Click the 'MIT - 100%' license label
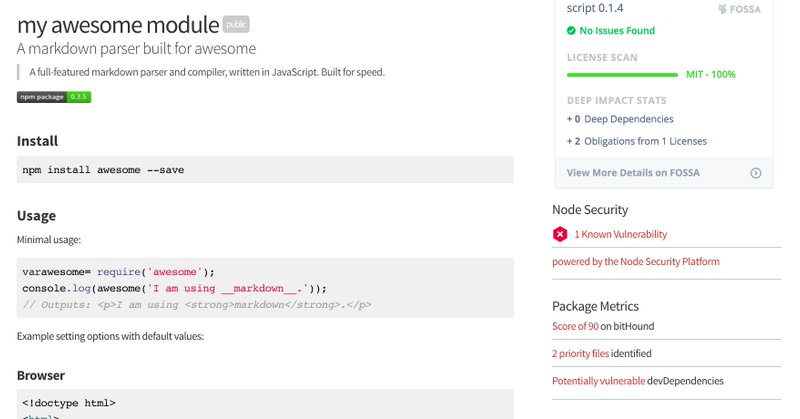This screenshot has height=419, width=800. coord(711,75)
